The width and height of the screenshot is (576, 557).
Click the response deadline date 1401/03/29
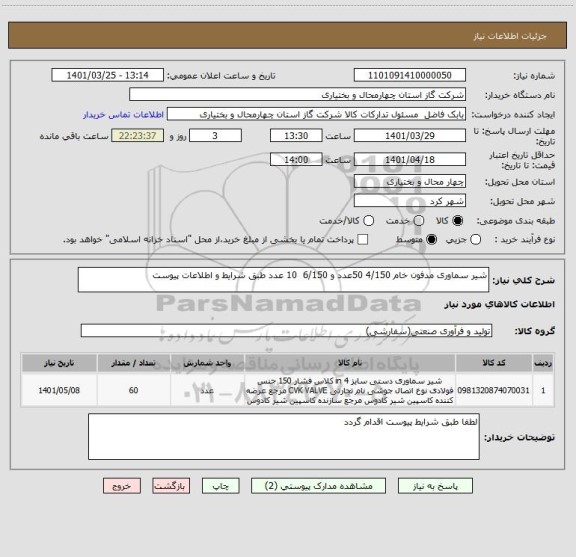pyautogui.click(x=410, y=136)
